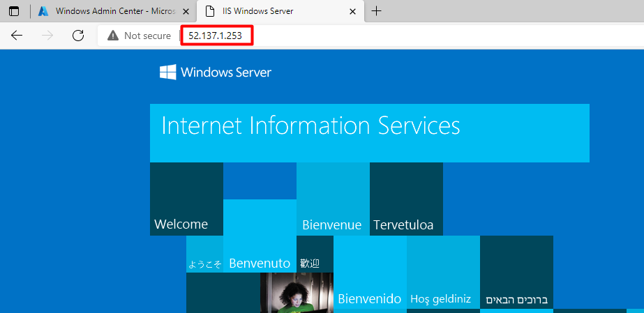Open a new browser tab
Viewport: 644px width, 313px height.
(x=376, y=11)
